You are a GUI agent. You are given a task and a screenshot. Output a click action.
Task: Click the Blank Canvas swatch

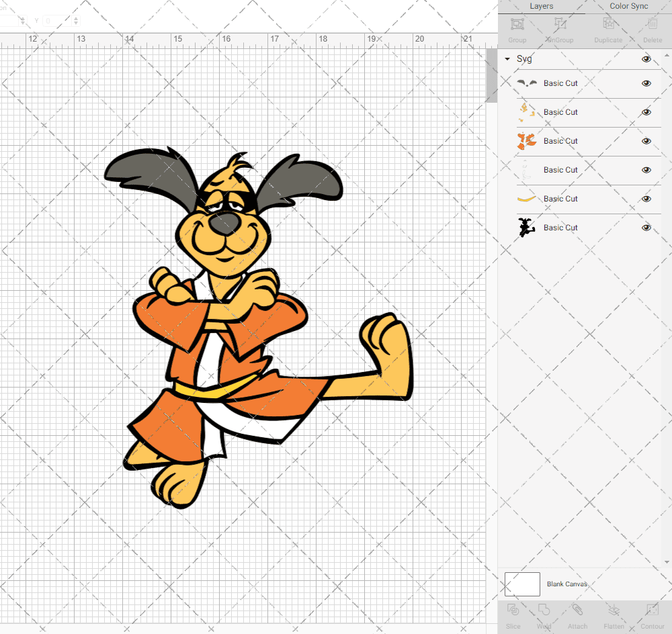click(522, 584)
